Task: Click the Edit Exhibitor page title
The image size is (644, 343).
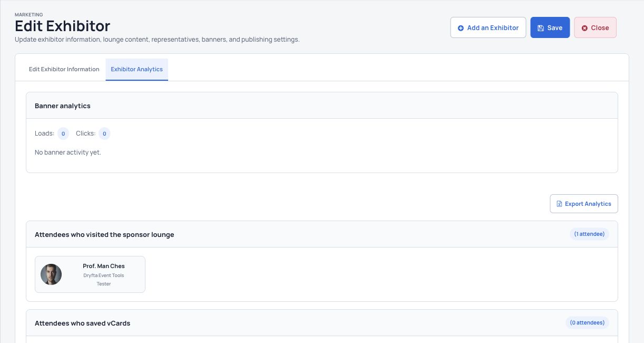Action: [62, 26]
